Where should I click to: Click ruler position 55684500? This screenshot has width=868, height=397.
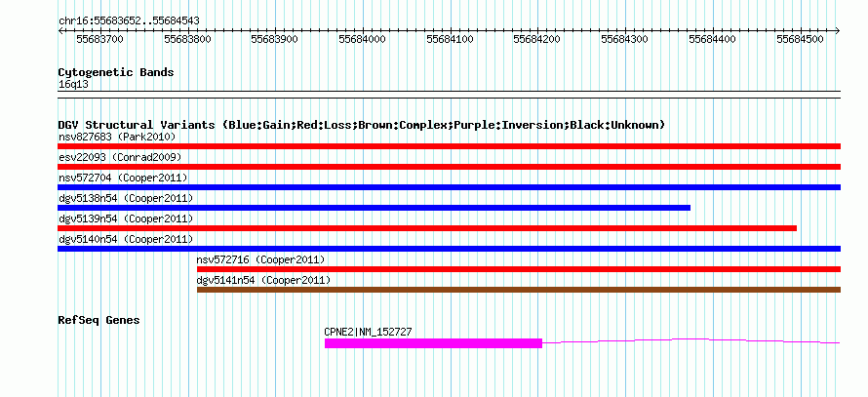pos(800,39)
